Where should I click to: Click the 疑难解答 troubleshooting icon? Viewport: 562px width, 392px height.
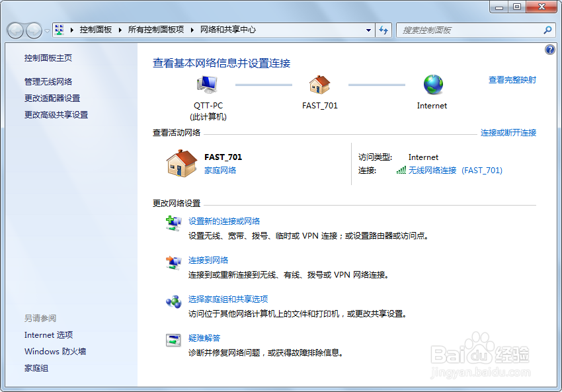(174, 338)
